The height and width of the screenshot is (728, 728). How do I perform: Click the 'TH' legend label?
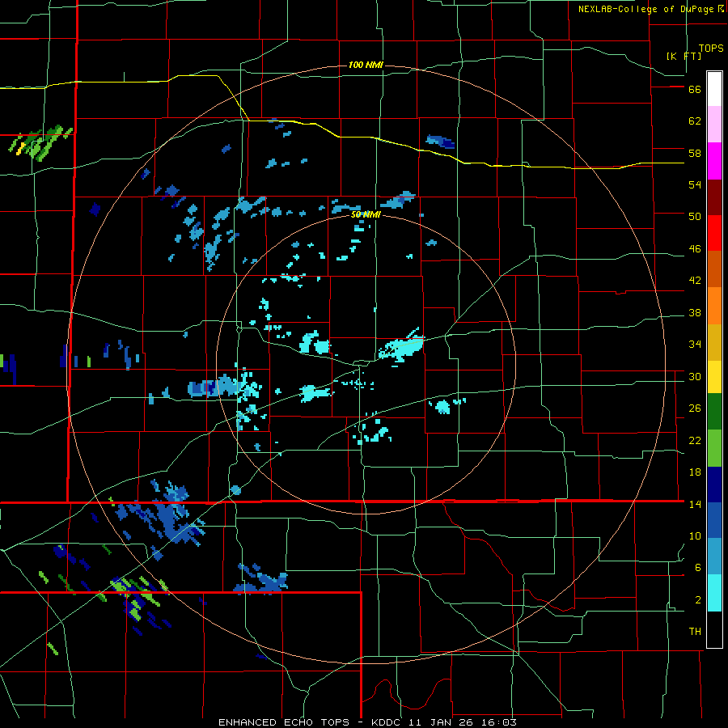pos(695,632)
